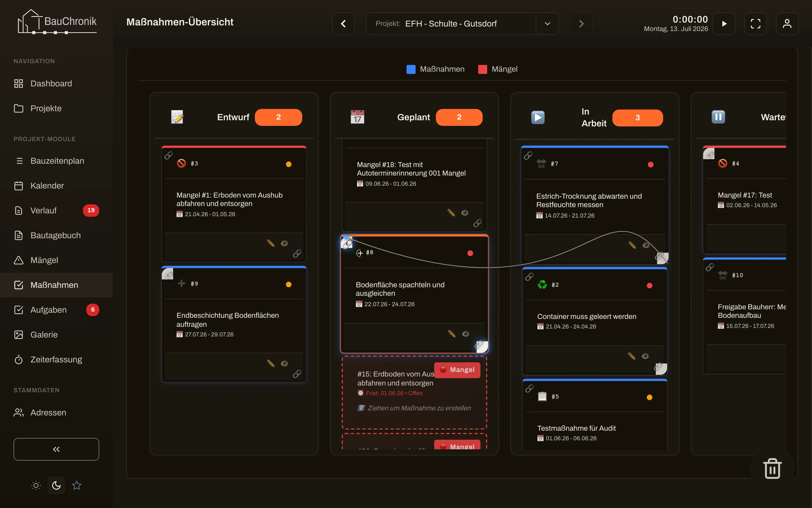Click the ON arrow icon on card #7

point(542,164)
